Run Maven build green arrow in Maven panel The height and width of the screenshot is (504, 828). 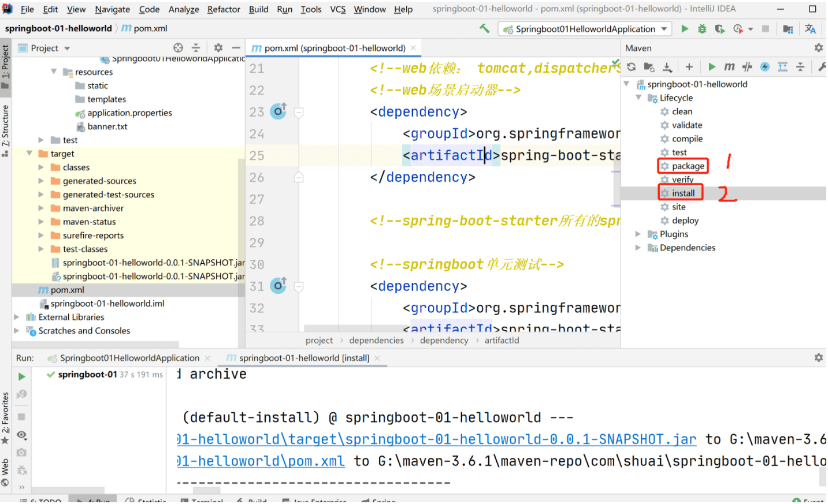pyautogui.click(x=712, y=67)
